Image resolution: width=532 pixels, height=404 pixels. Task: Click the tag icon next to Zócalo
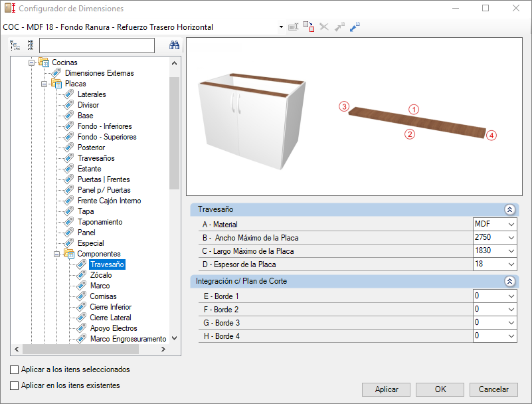tap(82, 275)
